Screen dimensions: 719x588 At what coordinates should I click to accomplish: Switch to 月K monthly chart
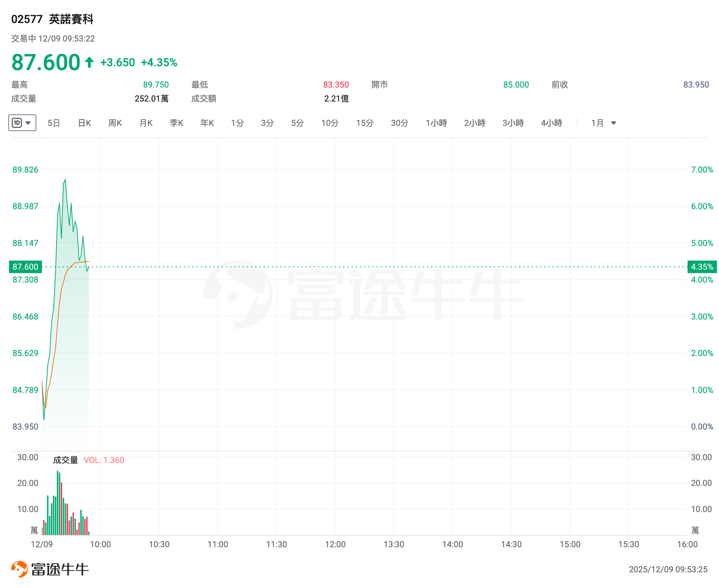146,123
